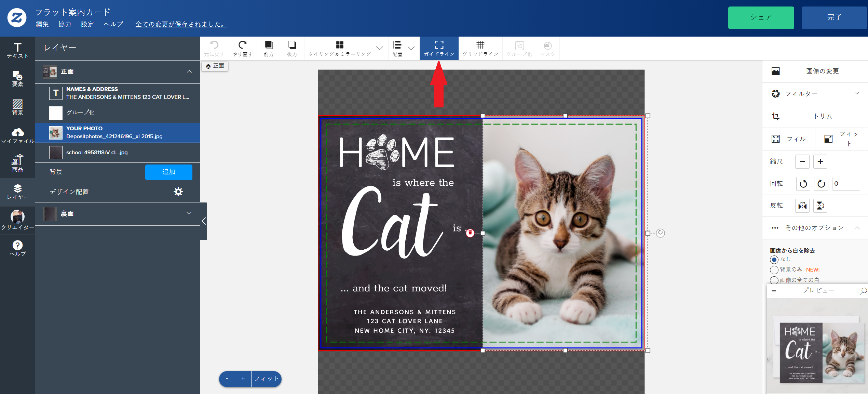This screenshot has height=394, width=868.
Task: Click the トリム (Crop) tool
Action: click(x=815, y=116)
